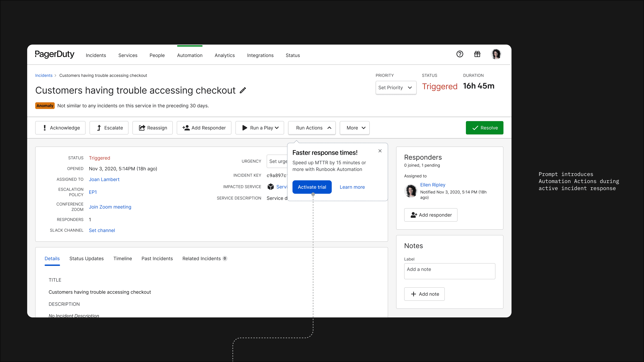Click the PagerDuty logo
The height and width of the screenshot is (362, 644).
pos(55,54)
